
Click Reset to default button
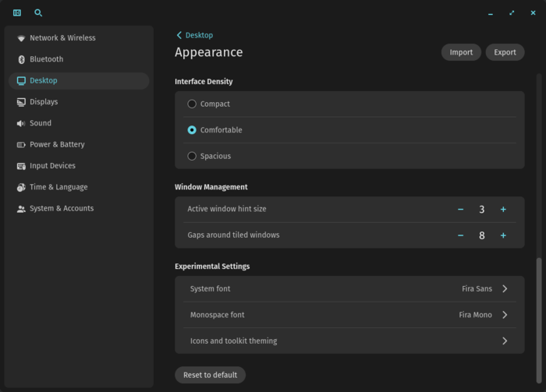pyautogui.click(x=210, y=375)
